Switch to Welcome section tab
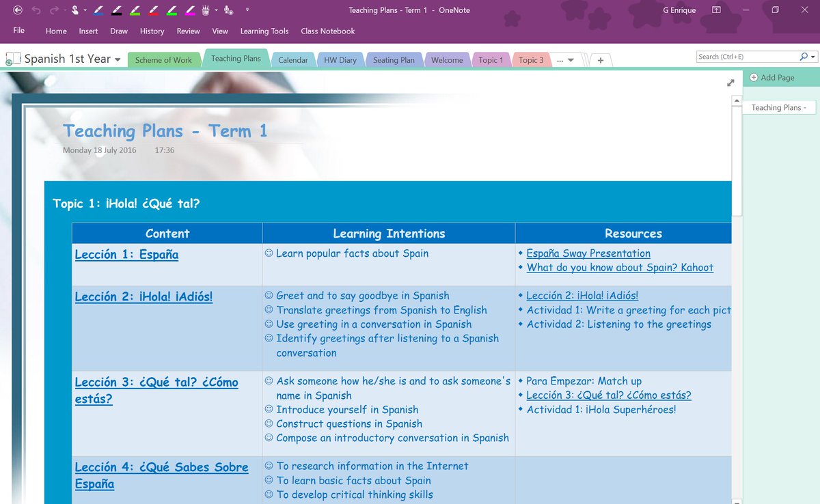This screenshot has height=504, width=820. (x=447, y=60)
